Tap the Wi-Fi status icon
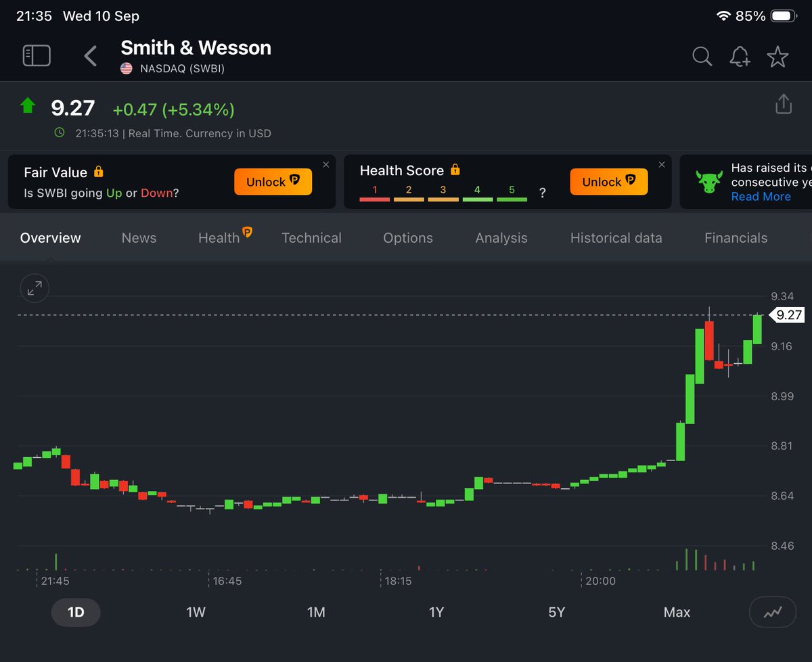The image size is (812, 662). tap(723, 16)
